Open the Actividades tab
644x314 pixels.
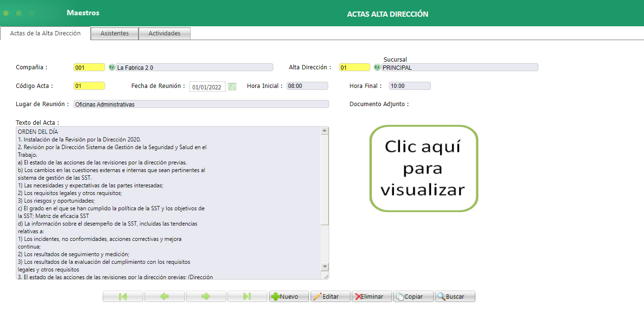(x=164, y=33)
